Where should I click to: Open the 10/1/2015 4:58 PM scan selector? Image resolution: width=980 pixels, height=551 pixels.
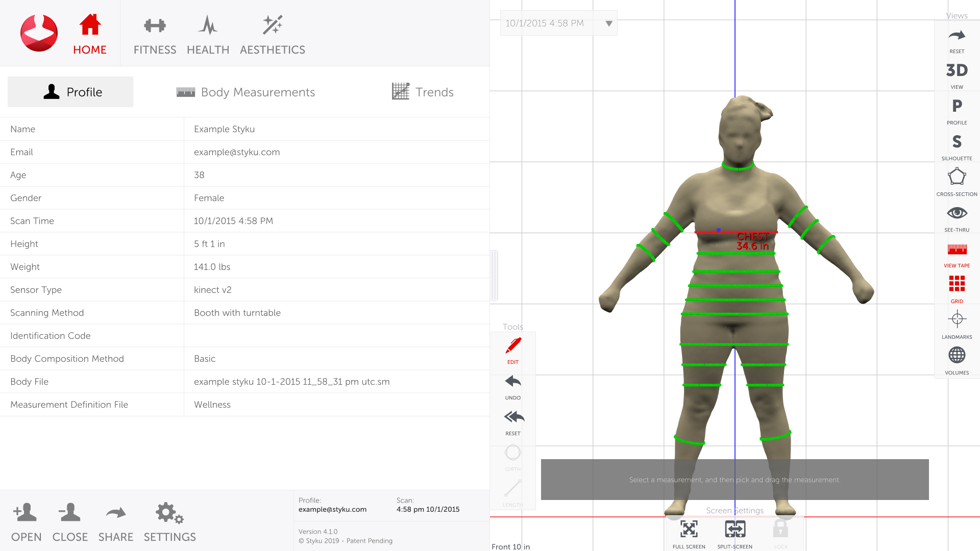pos(545,23)
